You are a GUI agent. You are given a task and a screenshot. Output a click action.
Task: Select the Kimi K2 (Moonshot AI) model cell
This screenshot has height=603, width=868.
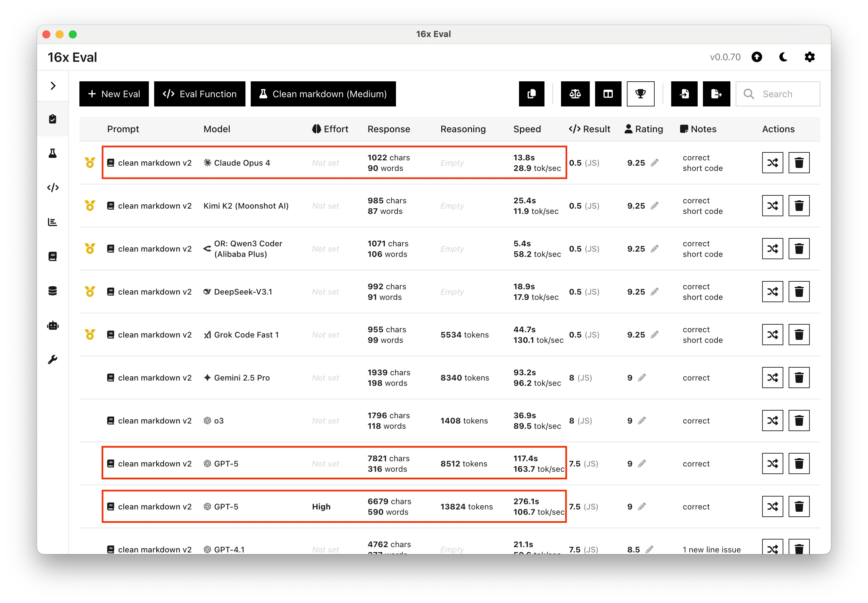click(246, 206)
